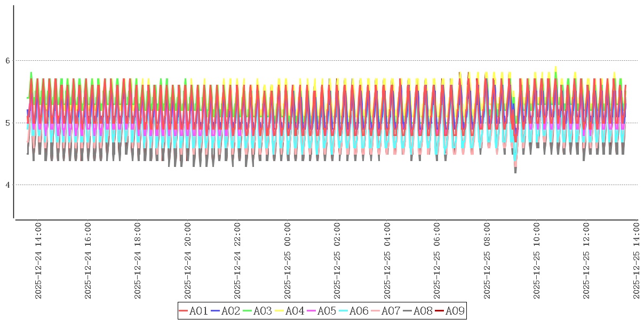Select the 2025-12-25 08:00 time label
The height and width of the screenshot is (320, 644).
tap(487, 261)
